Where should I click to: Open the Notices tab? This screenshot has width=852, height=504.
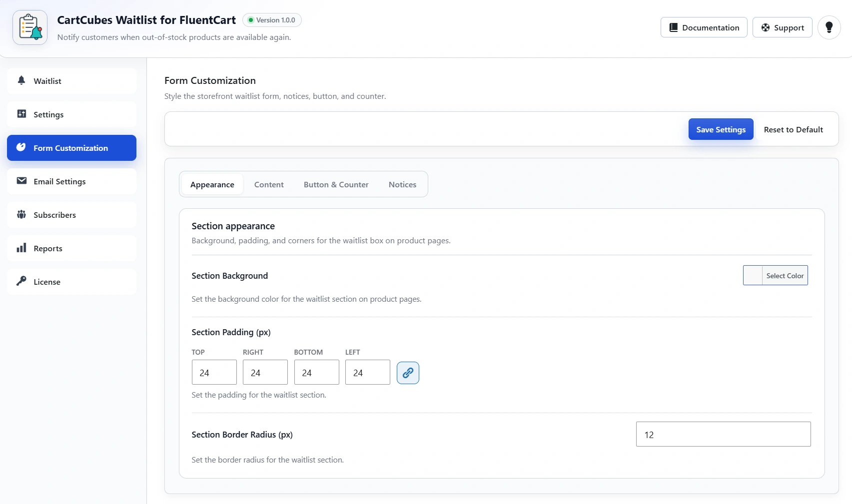point(402,184)
